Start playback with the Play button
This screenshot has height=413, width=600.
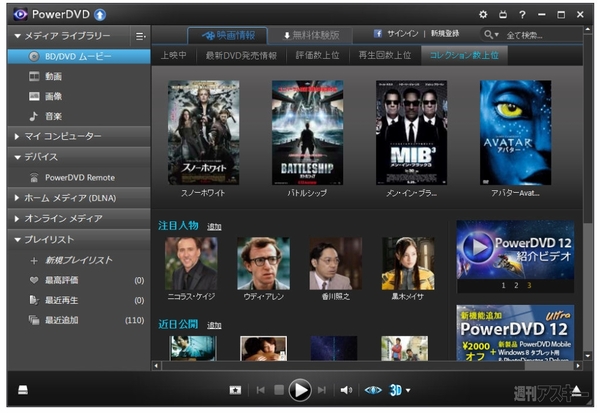click(300, 390)
